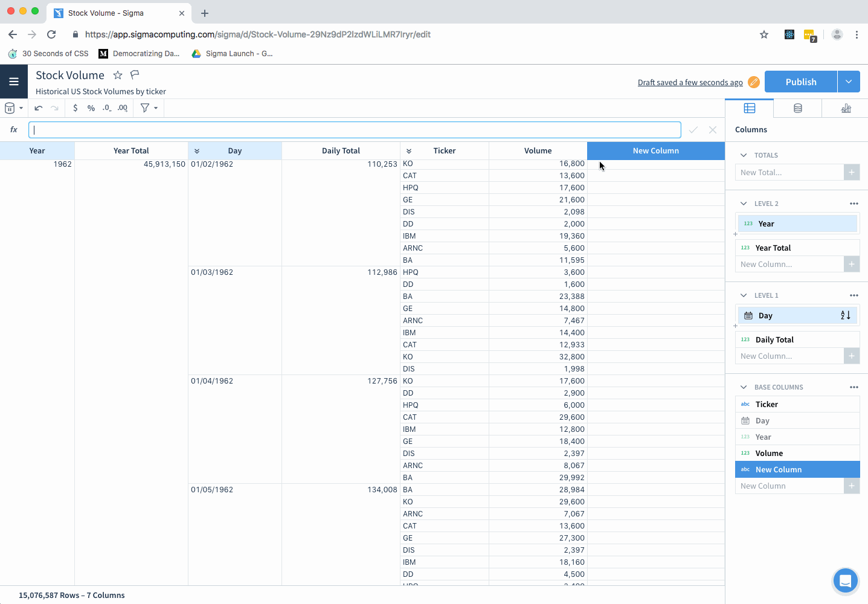
Task: Switch to the data sources panel tab
Action: 798,108
